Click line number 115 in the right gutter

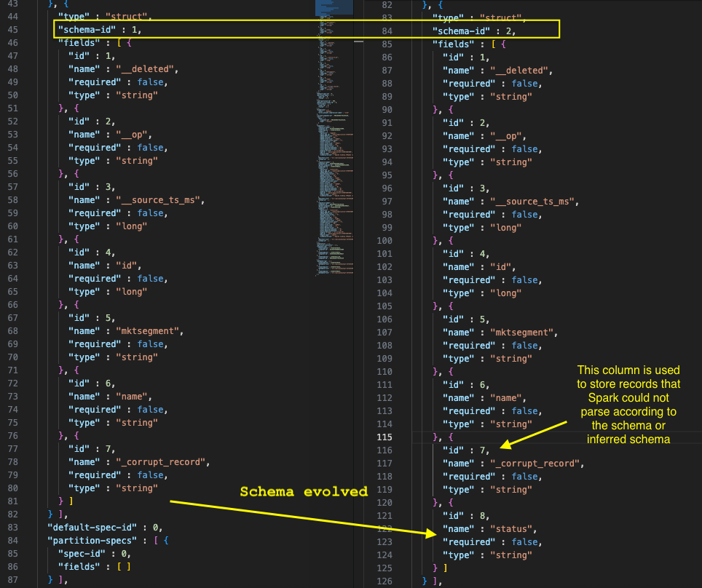(383, 437)
